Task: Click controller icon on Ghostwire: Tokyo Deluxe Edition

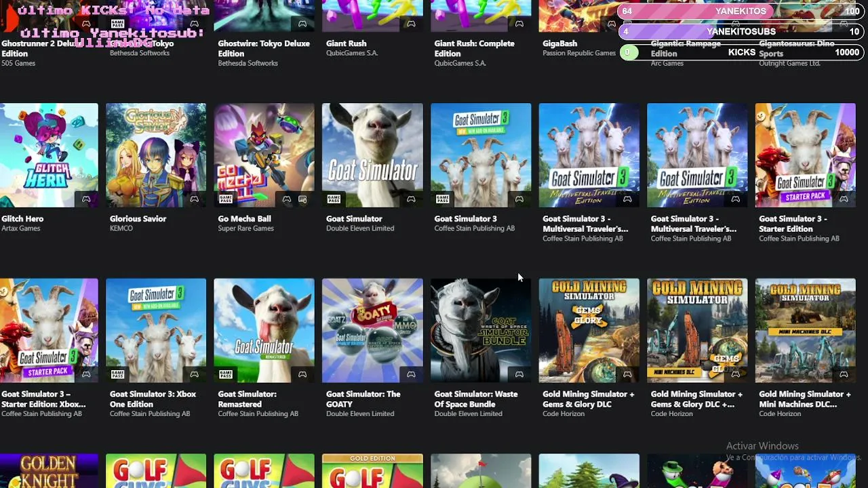Action: tap(302, 24)
